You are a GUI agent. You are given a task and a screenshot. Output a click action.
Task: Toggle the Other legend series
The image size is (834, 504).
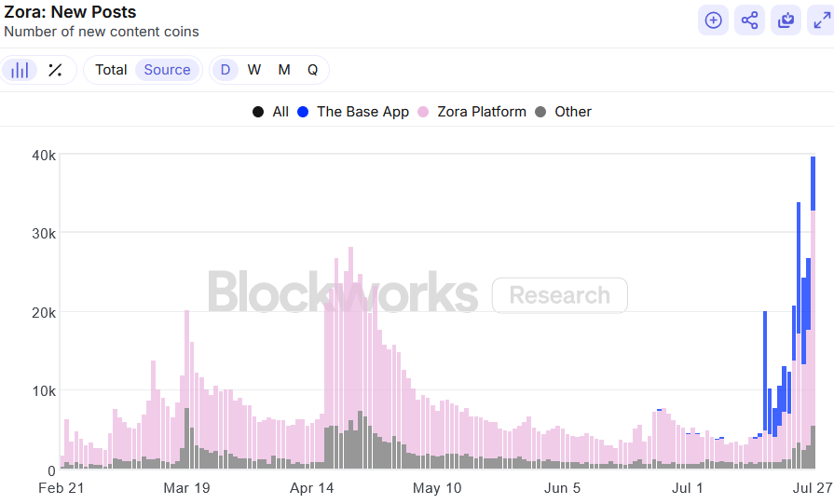tap(563, 112)
